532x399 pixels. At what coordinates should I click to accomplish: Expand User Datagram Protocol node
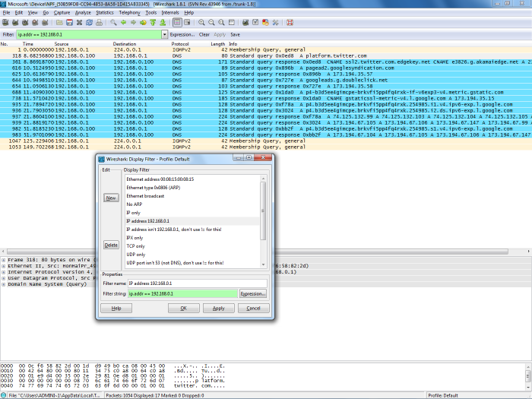3,278
